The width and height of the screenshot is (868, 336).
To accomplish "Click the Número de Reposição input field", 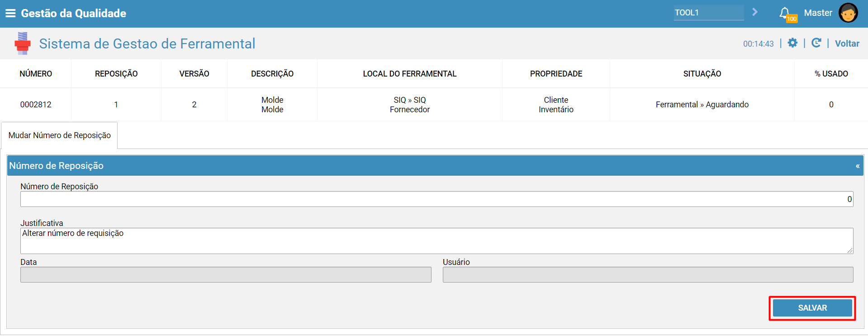I will pos(436,199).
